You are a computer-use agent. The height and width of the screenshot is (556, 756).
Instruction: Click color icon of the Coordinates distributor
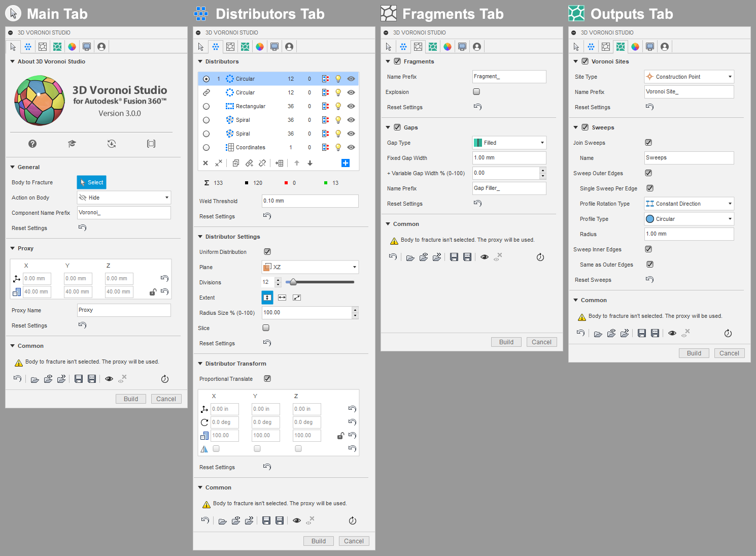click(x=325, y=147)
